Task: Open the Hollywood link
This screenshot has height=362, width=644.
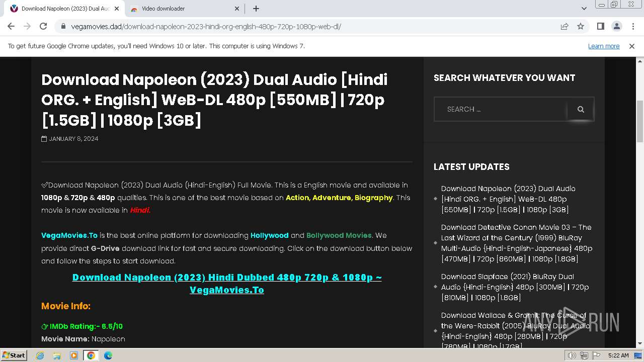Action: coord(270,235)
